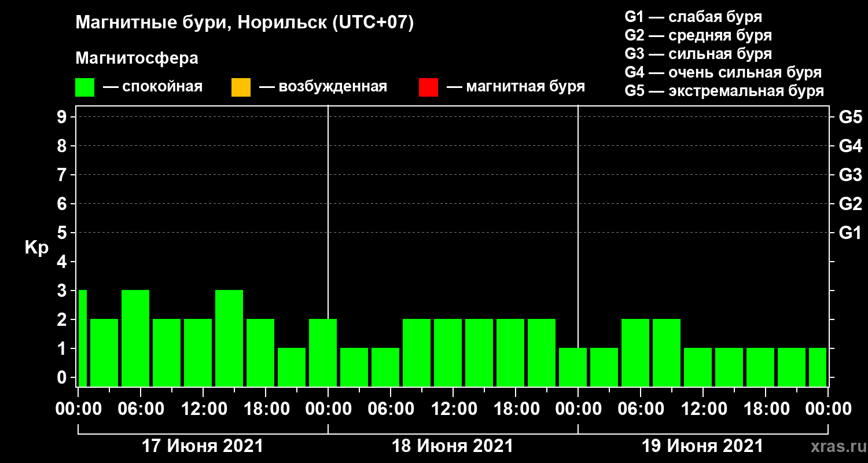Click the '06:00' label for 19 June
The image size is (868, 463).
click(x=641, y=409)
